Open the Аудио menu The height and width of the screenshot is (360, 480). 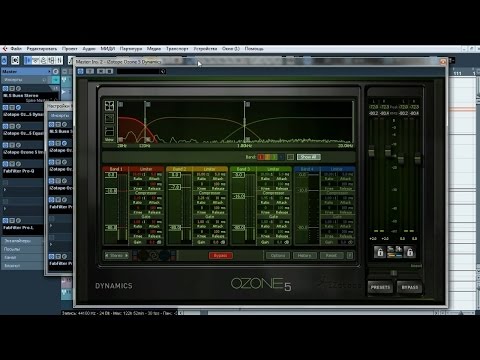click(x=89, y=49)
